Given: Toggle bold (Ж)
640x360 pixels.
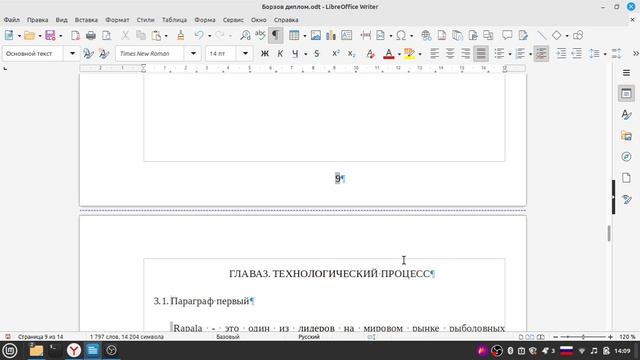Looking at the screenshot, I should coord(264,53).
